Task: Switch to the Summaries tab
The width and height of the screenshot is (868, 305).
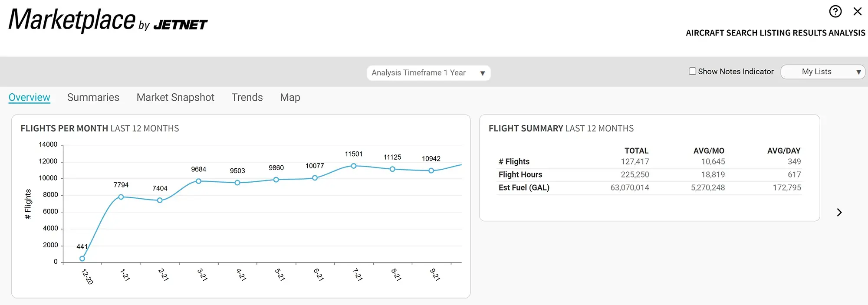Action: pyautogui.click(x=93, y=97)
